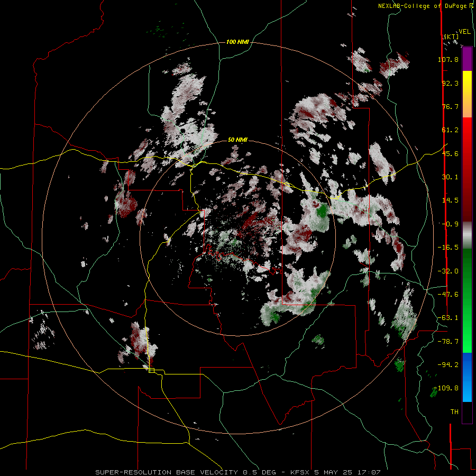
Task: Click the TH legend label
Action: [x=454, y=412]
